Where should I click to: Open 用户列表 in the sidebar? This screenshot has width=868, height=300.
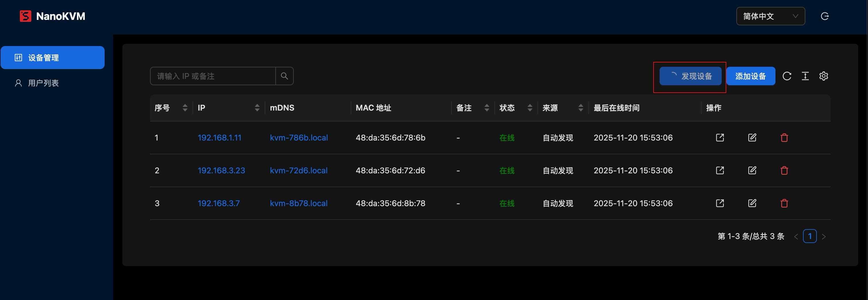(43, 83)
